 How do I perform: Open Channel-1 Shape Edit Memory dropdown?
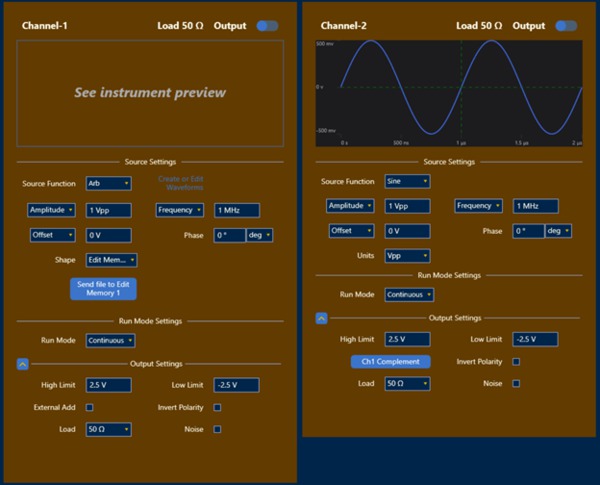click(111, 260)
